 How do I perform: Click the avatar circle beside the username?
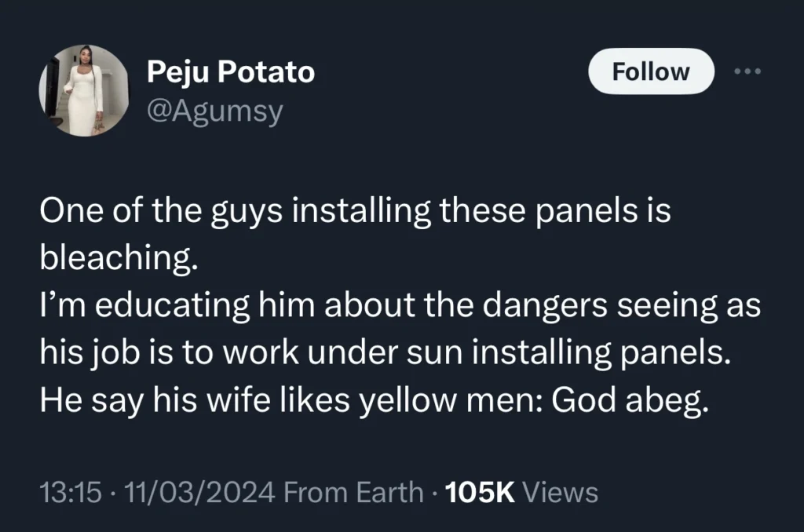click(83, 90)
